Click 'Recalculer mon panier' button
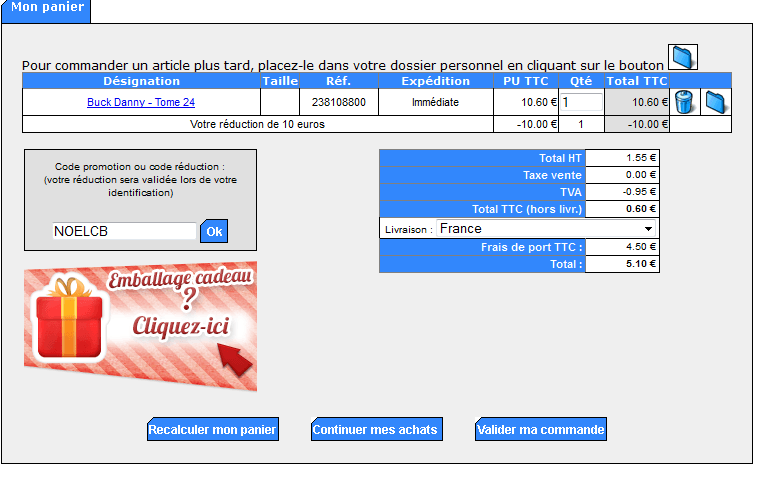 (212, 430)
